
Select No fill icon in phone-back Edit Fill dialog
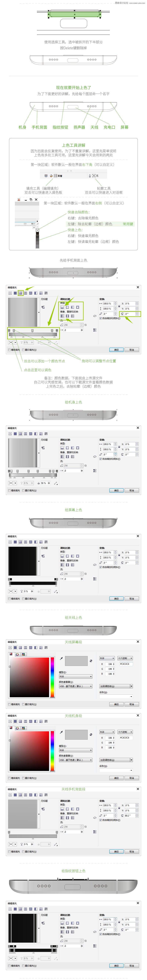click(x=10, y=293)
